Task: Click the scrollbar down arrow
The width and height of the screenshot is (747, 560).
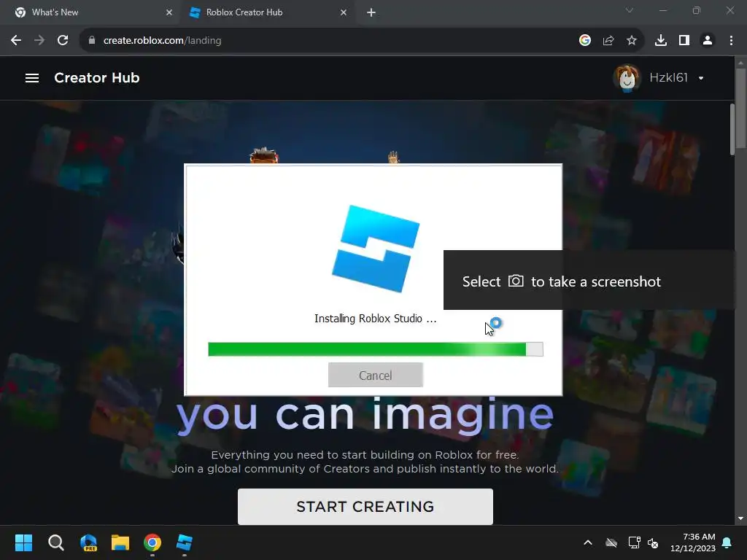Action: point(740,518)
